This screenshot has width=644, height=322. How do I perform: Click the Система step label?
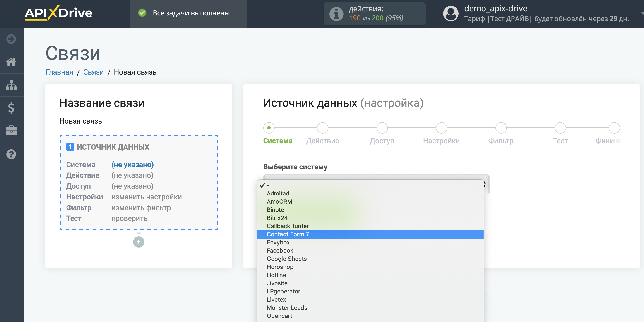tap(278, 141)
